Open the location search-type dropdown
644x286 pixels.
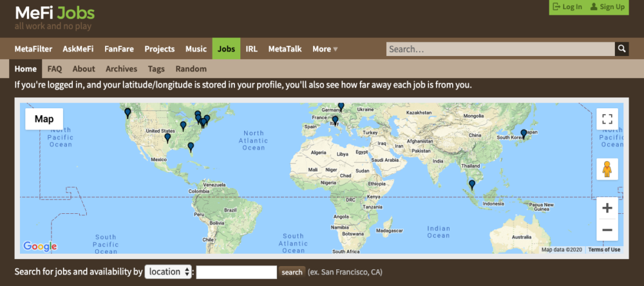click(x=168, y=272)
